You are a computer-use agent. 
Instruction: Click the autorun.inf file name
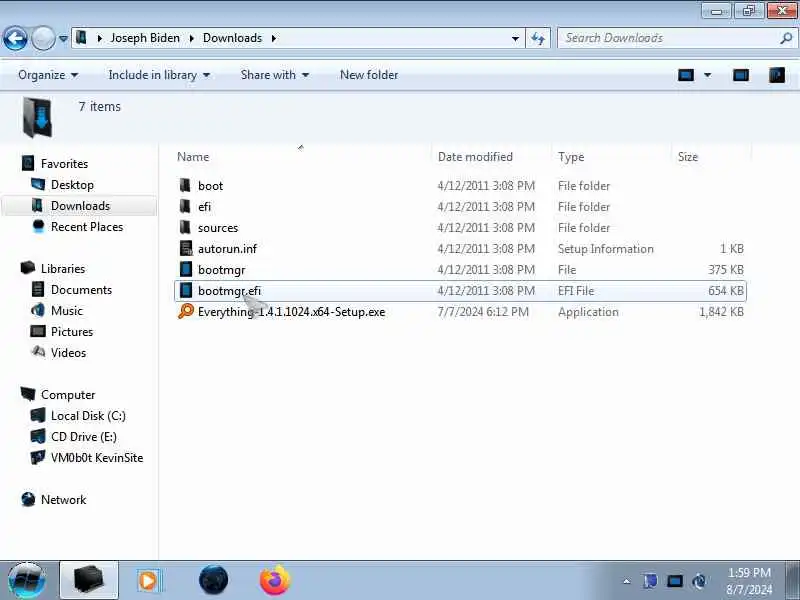click(x=228, y=249)
